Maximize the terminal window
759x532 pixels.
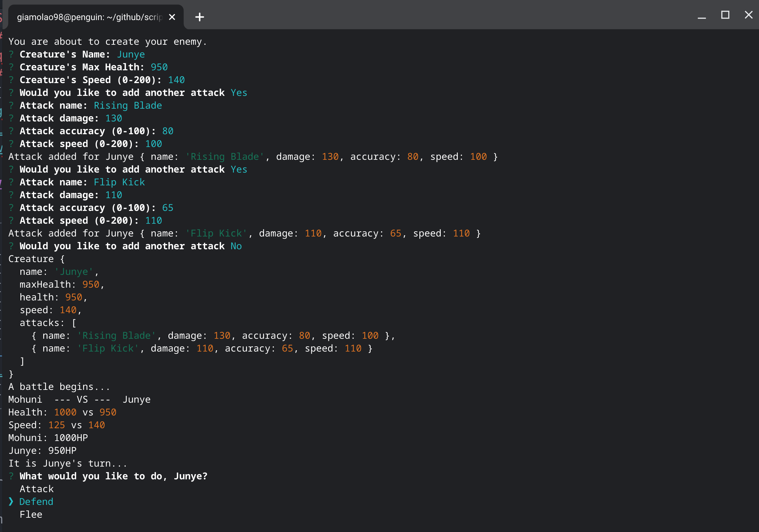tap(725, 15)
